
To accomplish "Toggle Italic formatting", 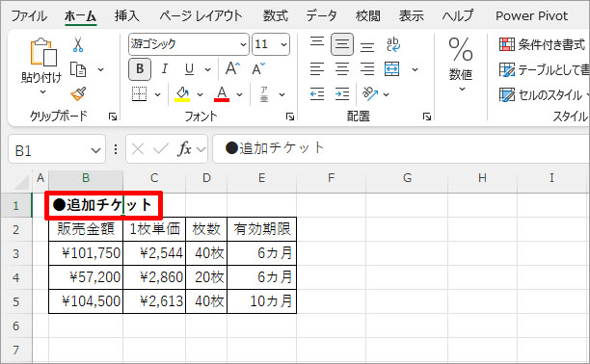I will pyautogui.click(x=165, y=69).
